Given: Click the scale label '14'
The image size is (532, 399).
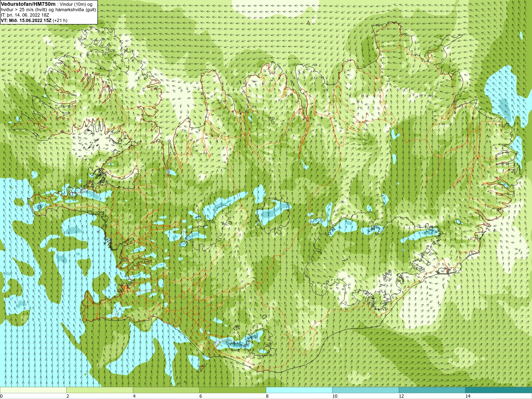Looking at the screenshot, I should pyautogui.click(x=468, y=396).
